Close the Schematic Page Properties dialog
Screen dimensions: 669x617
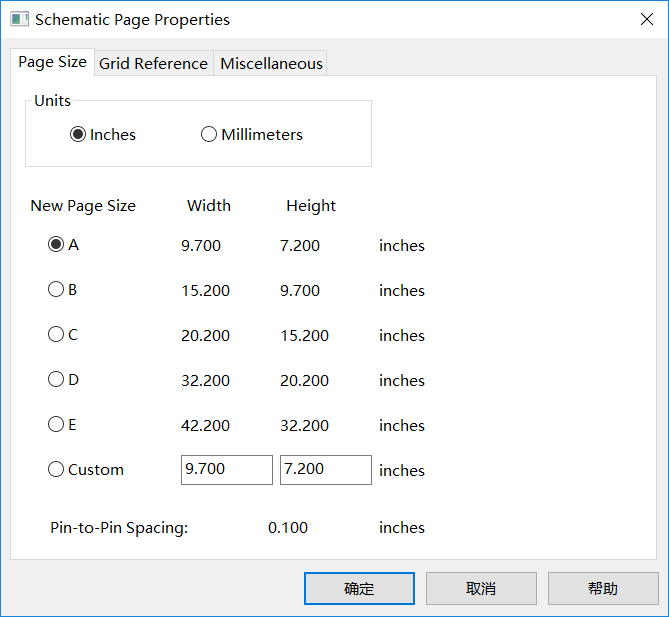coord(645,19)
